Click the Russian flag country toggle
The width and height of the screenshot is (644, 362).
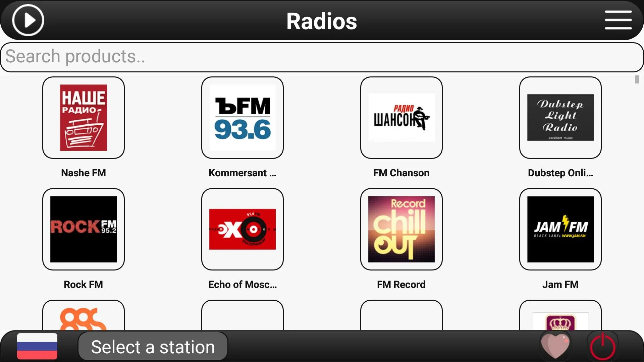[37, 347]
